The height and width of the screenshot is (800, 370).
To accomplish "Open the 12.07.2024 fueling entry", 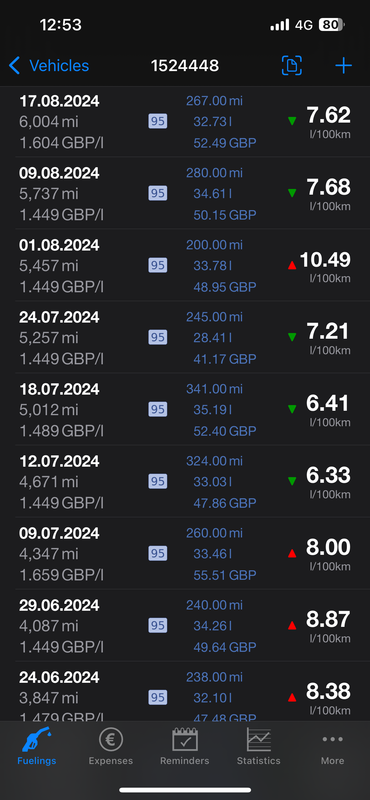I will [x=185, y=482].
